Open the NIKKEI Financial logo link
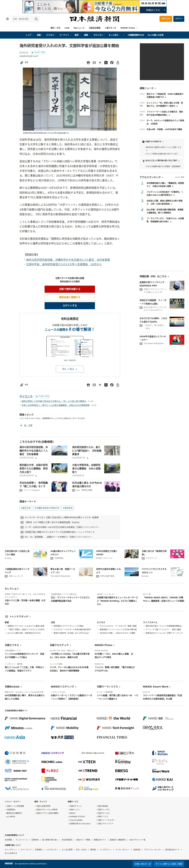 [x=64, y=718]
